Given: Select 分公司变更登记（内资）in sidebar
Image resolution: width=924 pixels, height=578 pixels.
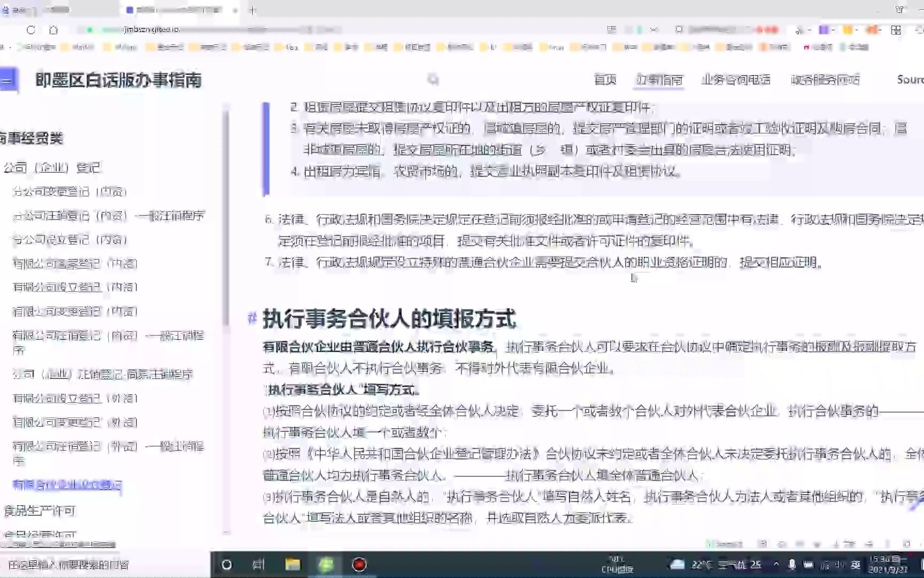Looking at the screenshot, I should click(70, 192).
